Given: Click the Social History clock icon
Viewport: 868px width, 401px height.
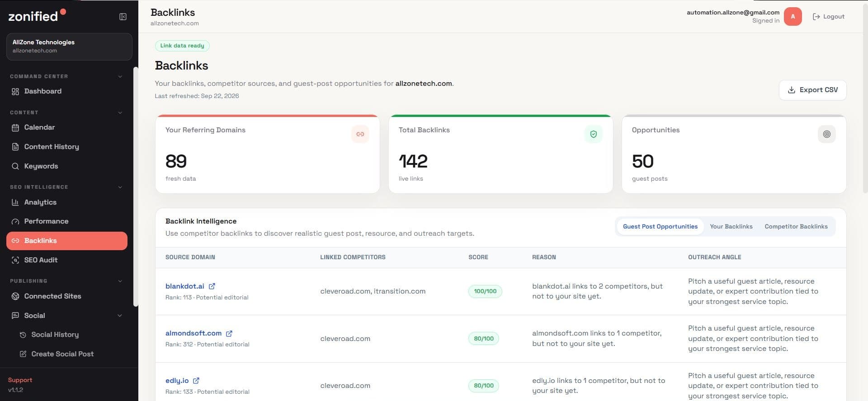Looking at the screenshot, I should point(23,335).
